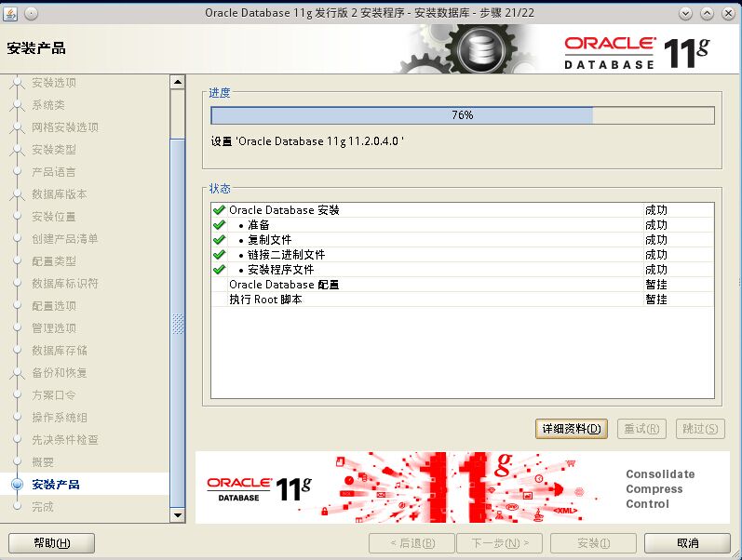Select the 链接二进制文件 status row
742x560 pixels.
pyautogui.click(x=463, y=255)
